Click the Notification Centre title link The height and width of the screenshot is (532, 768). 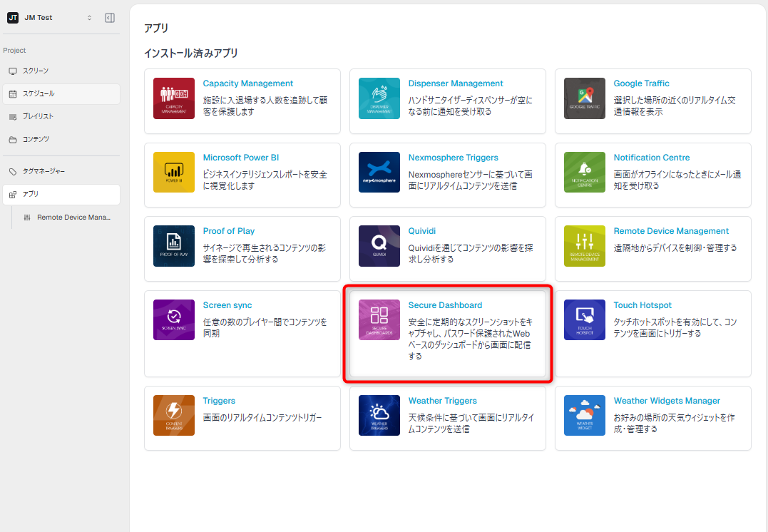pyautogui.click(x=652, y=158)
